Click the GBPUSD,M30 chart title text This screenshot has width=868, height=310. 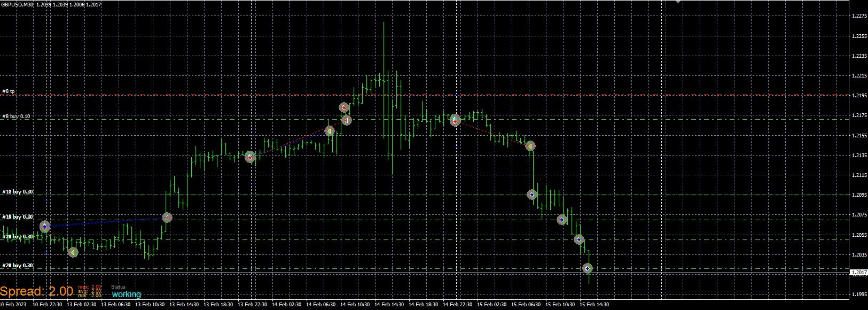[17, 4]
